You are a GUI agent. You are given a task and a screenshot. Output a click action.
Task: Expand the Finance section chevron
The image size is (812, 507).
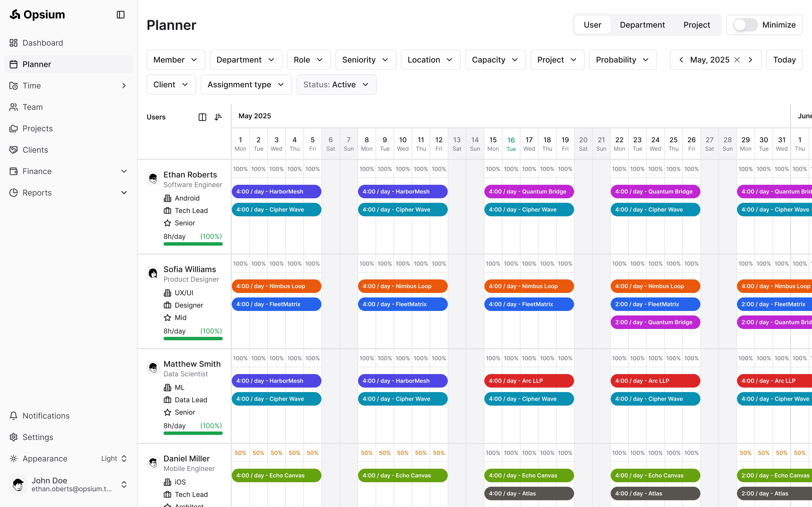(124, 171)
